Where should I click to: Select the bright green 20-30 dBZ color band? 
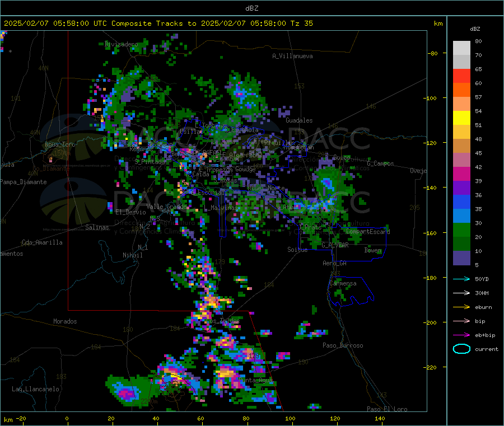(x=461, y=230)
